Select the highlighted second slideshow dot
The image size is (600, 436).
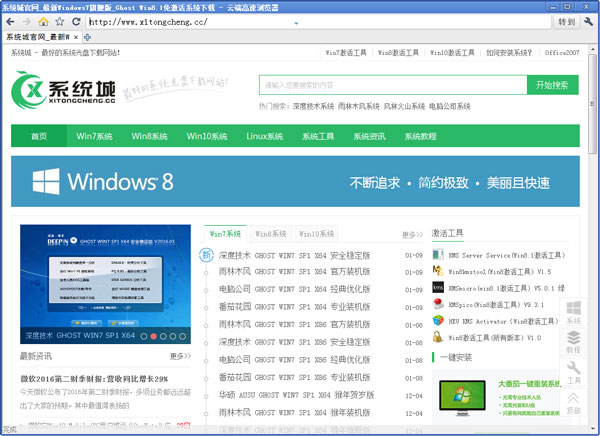(153, 336)
